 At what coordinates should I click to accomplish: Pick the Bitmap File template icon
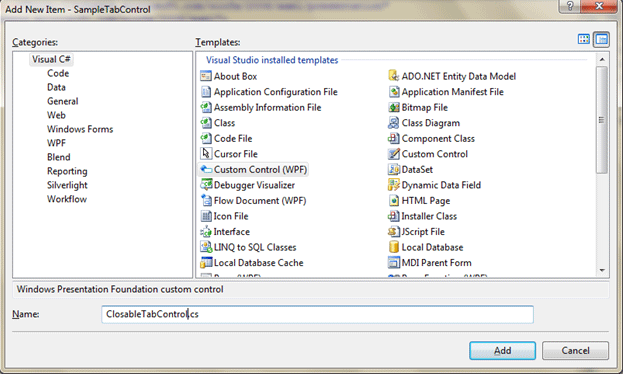pyautogui.click(x=394, y=107)
